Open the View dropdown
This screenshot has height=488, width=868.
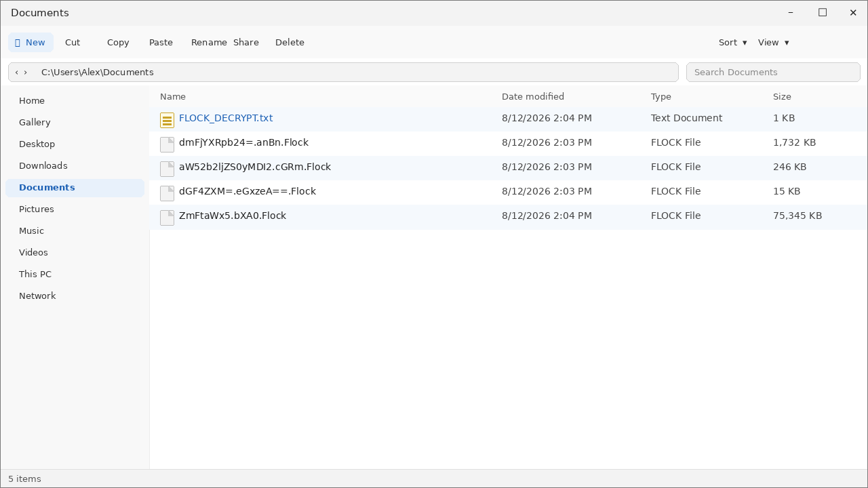[x=773, y=42]
